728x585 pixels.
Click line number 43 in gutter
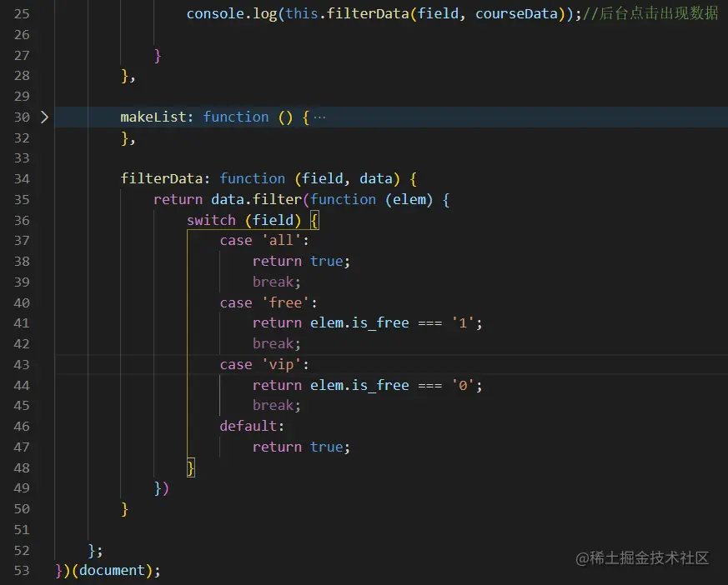coord(22,365)
